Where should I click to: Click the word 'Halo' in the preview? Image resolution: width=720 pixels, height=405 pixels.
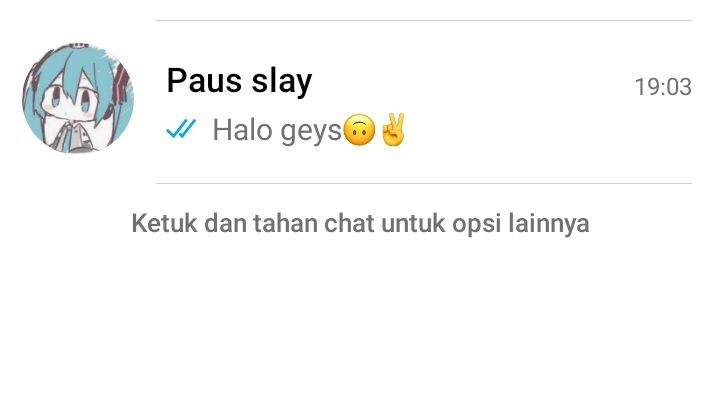242,129
